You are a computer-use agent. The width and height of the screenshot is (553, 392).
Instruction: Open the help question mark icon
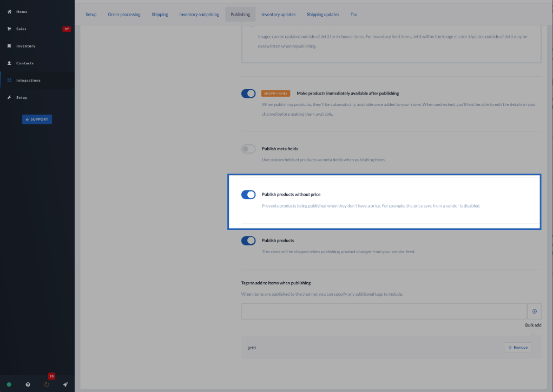28,384
